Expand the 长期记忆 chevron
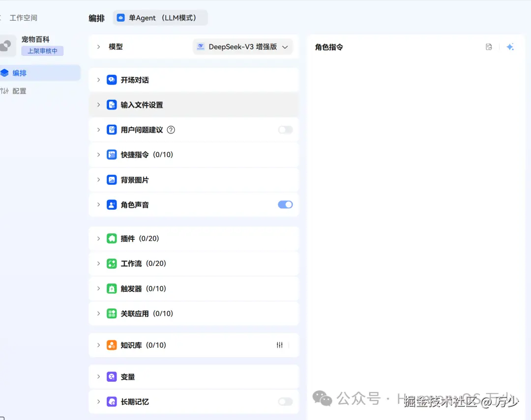This screenshot has width=531, height=420. coord(98,402)
